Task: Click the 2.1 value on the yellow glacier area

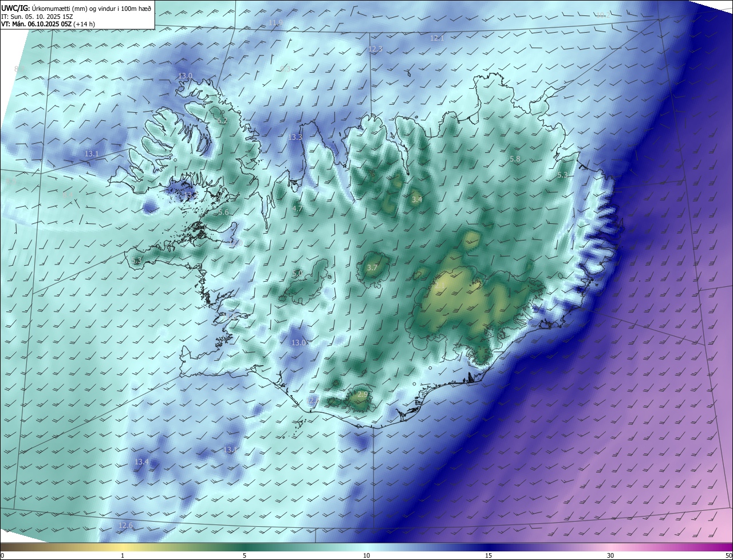Action: 440,285
